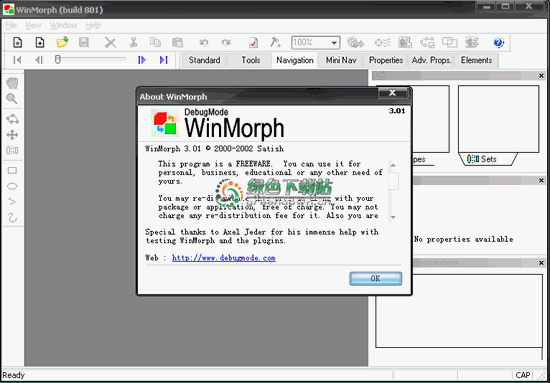550x383 pixels.
Task: Click the Undo arrow icon
Action: coord(204,43)
